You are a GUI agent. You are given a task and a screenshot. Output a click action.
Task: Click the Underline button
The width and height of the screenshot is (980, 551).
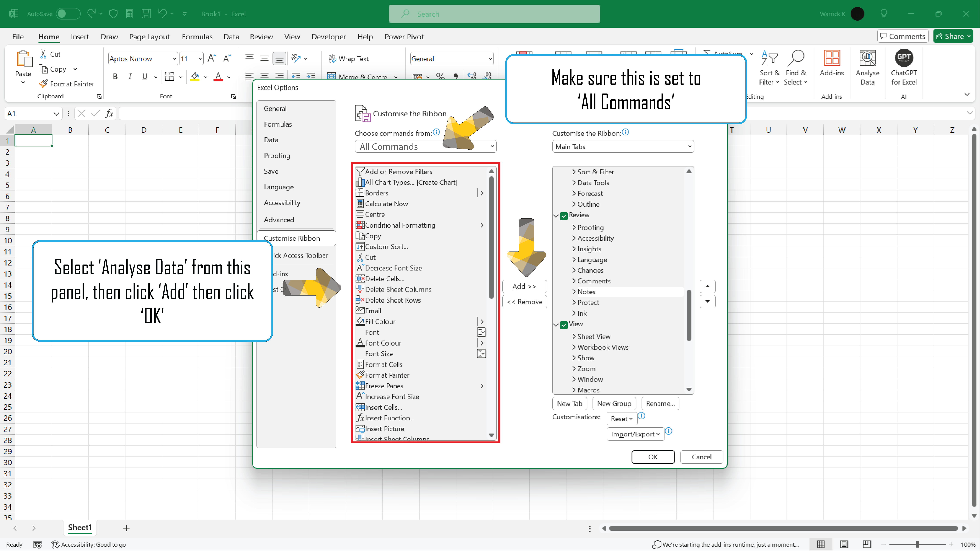145,77
